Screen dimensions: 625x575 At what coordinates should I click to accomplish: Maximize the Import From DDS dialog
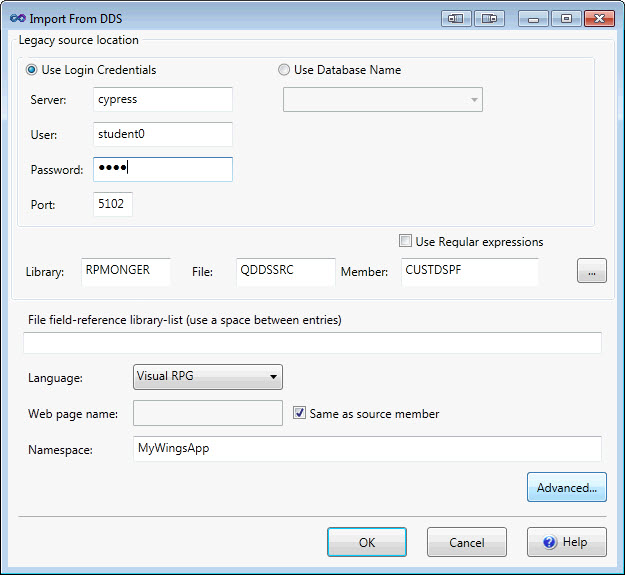[x=566, y=19]
